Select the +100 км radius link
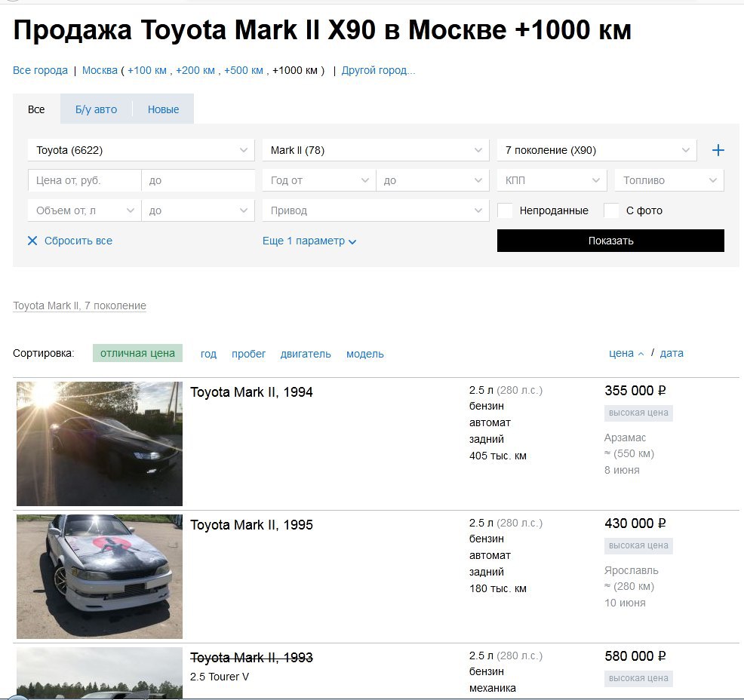Screen dimensions: 744x700 tap(147, 71)
